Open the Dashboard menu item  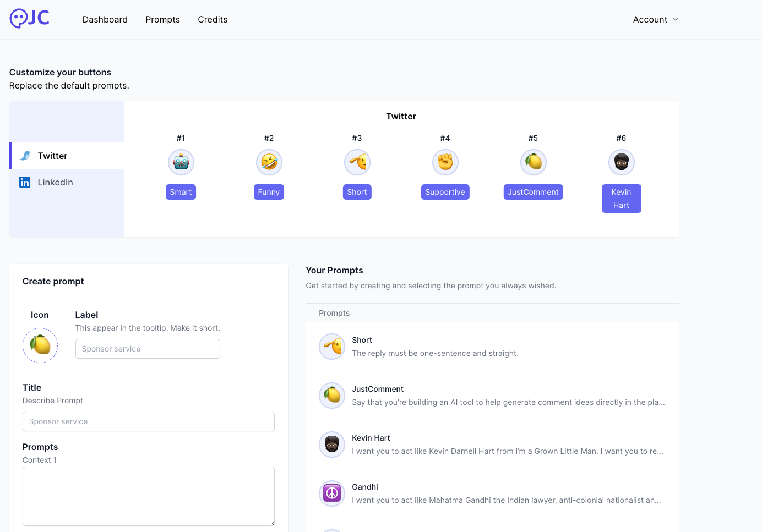click(105, 19)
